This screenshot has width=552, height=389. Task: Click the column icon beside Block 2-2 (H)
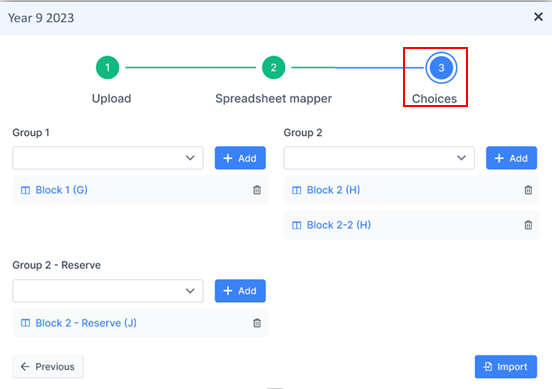pyautogui.click(x=297, y=225)
